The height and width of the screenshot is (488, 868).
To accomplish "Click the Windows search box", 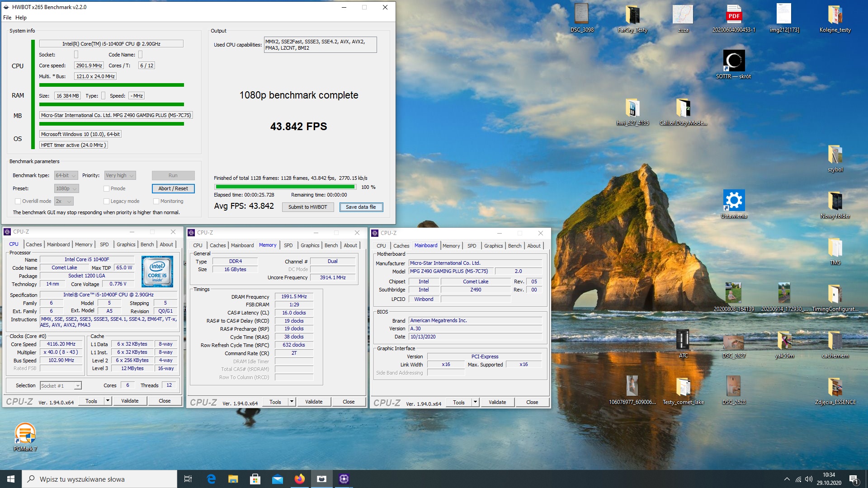I will 99,479.
